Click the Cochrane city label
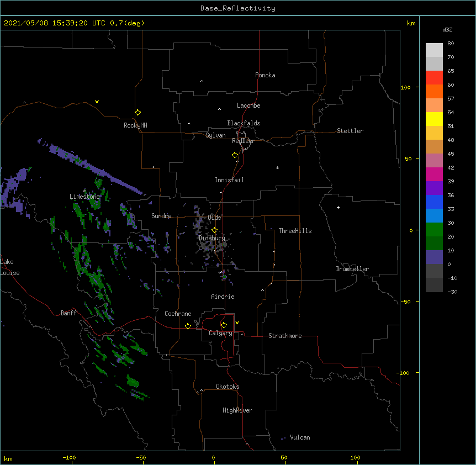This screenshot has width=476, height=465. pos(178,314)
